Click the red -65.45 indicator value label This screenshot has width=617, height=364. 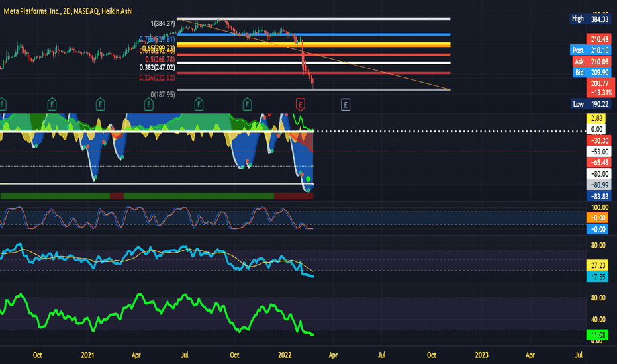point(599,163)
